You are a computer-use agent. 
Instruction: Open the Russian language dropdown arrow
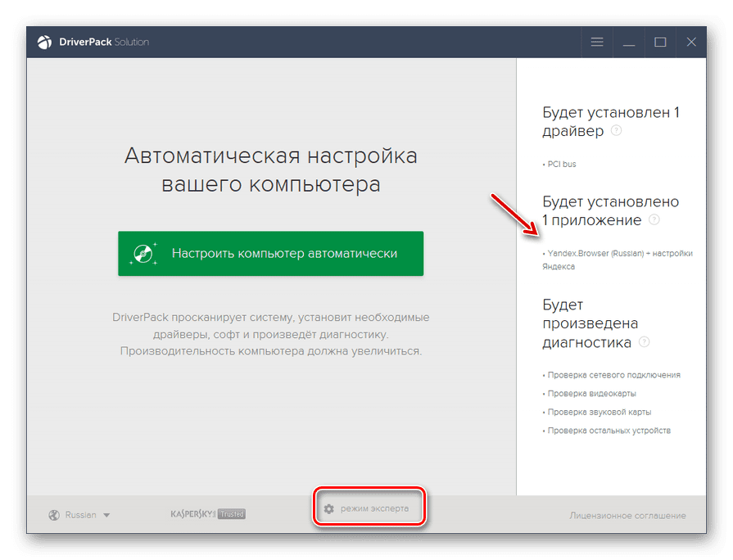coord(106,515)
